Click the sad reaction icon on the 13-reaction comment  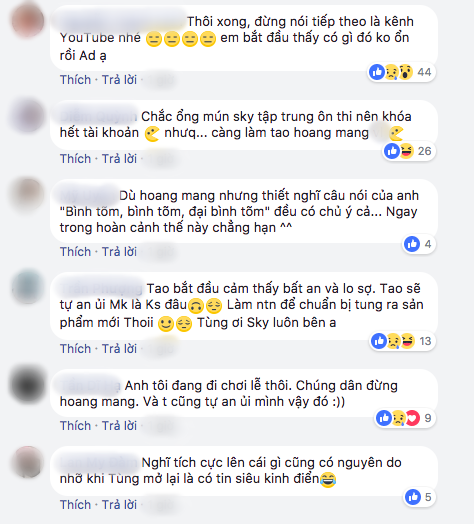pos(393,341)
